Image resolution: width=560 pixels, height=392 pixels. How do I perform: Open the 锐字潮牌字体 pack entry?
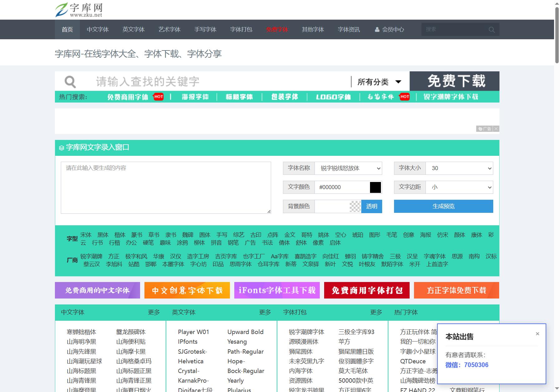pos(307,332)
